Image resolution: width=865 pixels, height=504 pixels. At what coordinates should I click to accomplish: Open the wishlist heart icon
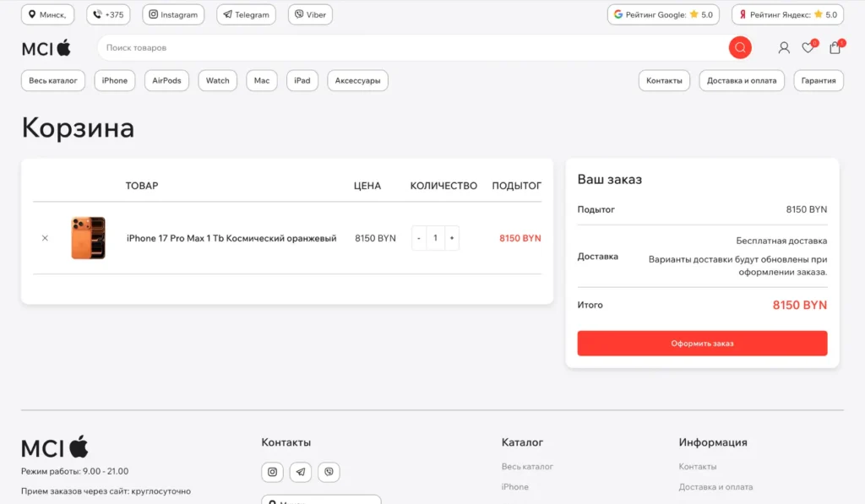[808, 48]
